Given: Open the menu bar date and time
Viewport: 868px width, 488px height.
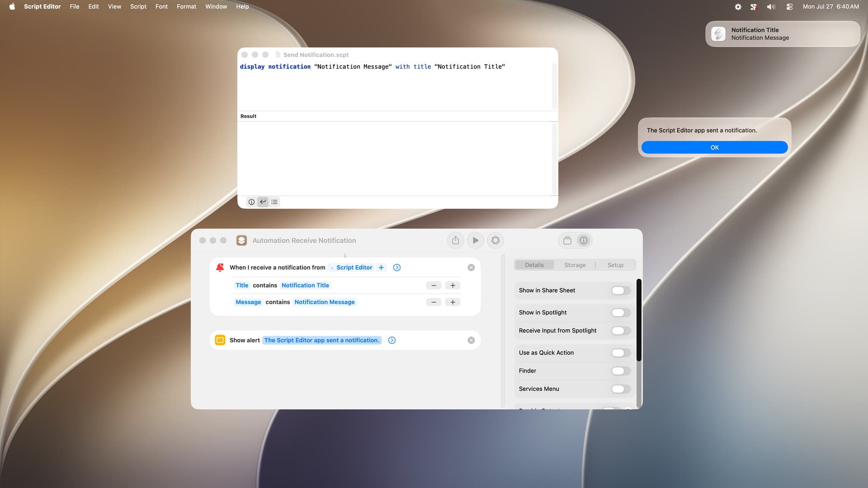Looking at the screenshot, I should (x=830, y=6).
